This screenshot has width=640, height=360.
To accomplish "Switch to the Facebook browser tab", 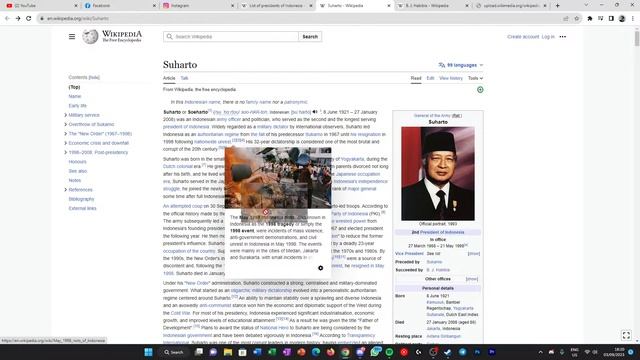I will point(120,6).
